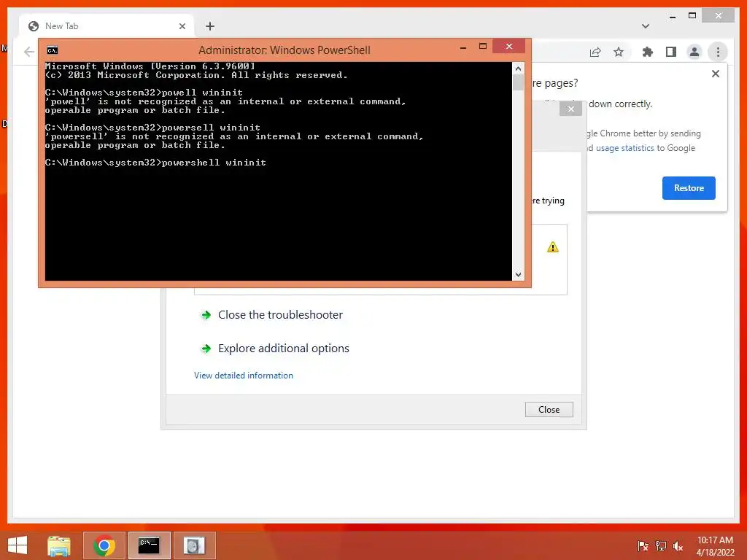The width and height of the screenshot is (747, 560).
Task: Click the yellow warning icon in troubleshooter
Action: [x=553, y=247]
